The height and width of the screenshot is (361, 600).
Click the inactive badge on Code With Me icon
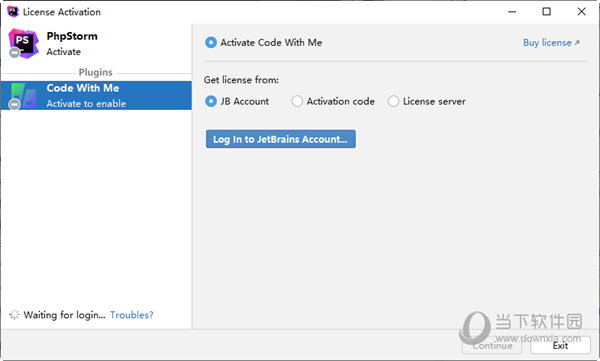pos(15,104)
